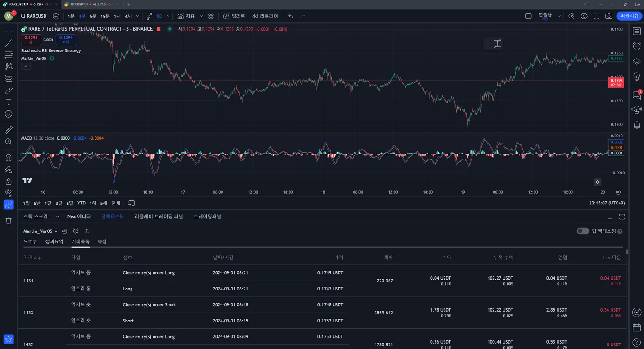
Task: Open Martin_Ver05 strategy settings gear icon
Action: click(64, 231)
